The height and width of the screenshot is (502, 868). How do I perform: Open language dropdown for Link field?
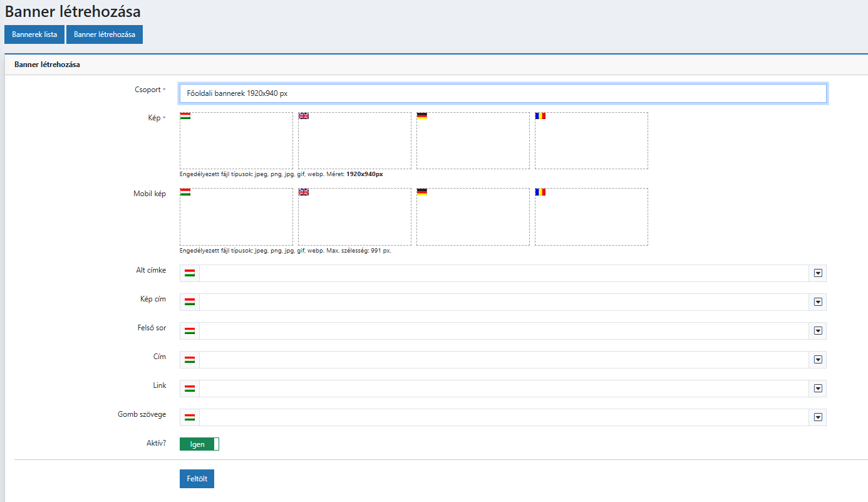tap(817, 389)
